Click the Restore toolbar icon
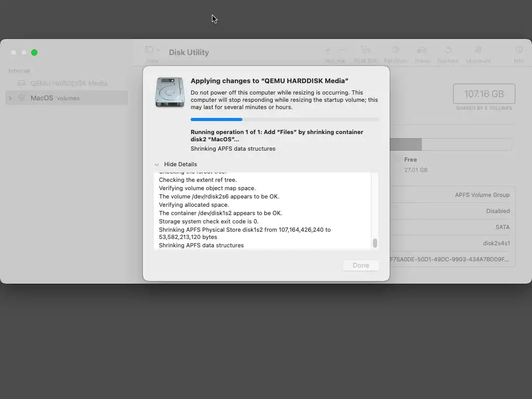This screenshot has height=399, width=532. 448,50
